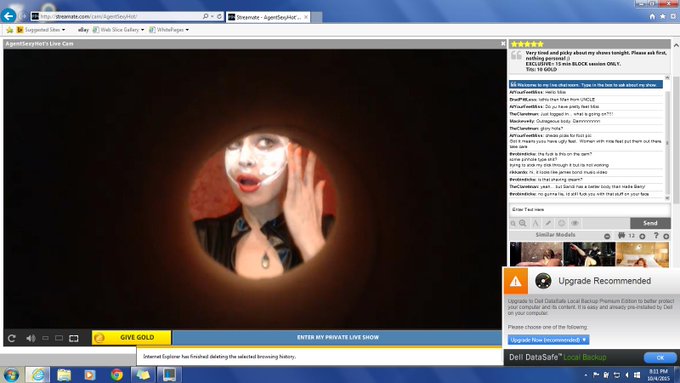Click the address bar URL field
The image size is (680, 383).
click(x=117, y=16)
